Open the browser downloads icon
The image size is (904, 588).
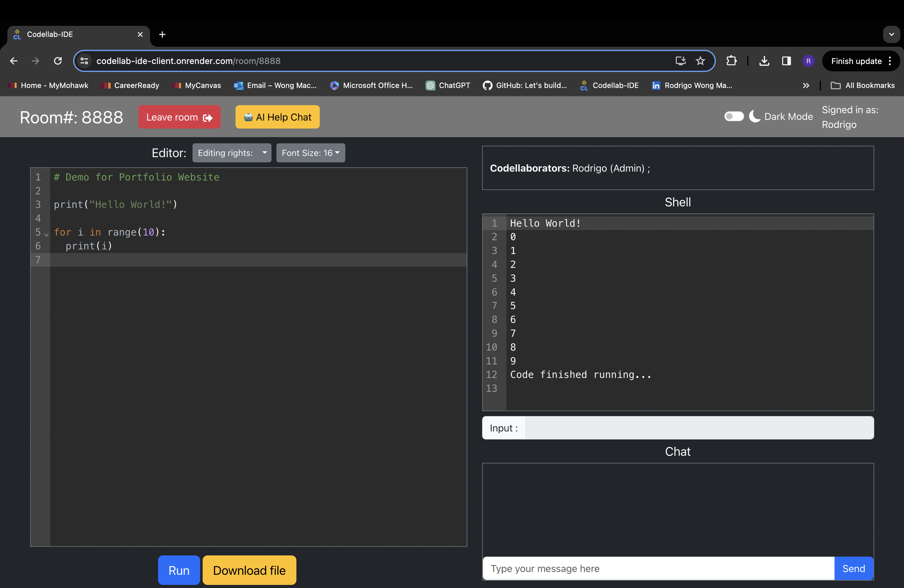click(764, 61)
